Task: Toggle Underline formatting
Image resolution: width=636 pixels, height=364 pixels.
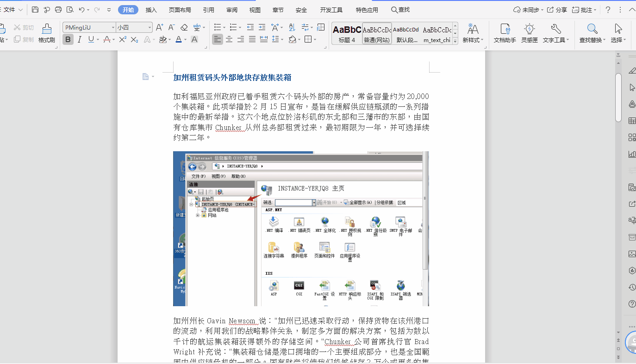Action: pos(91,40)
